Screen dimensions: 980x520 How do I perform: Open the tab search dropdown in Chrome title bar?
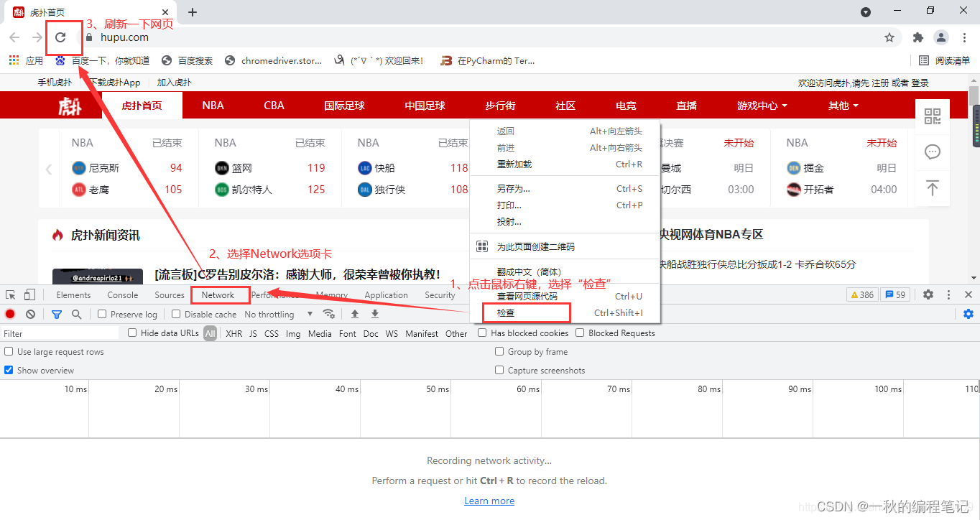point(866,12)
